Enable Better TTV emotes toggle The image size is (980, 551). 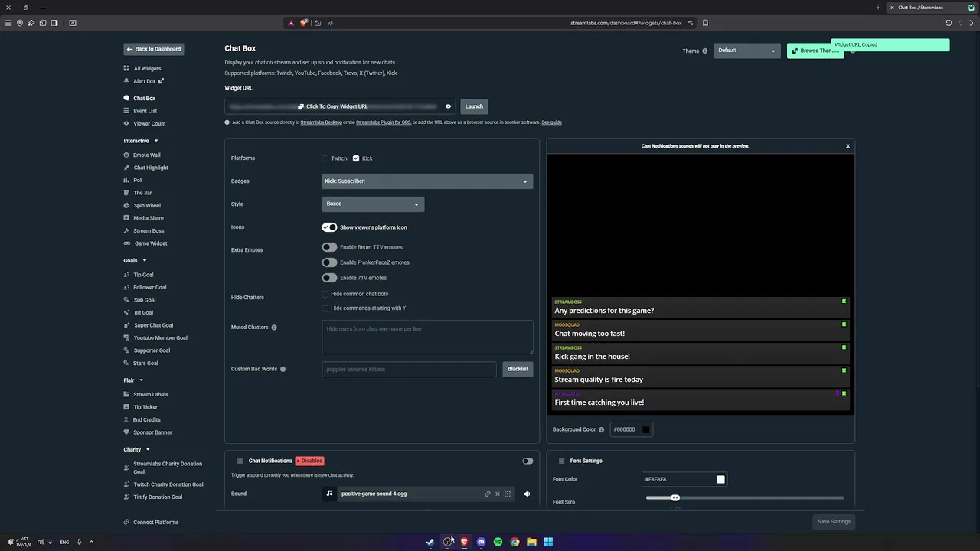pyautogui.click(x=329, y=247)
